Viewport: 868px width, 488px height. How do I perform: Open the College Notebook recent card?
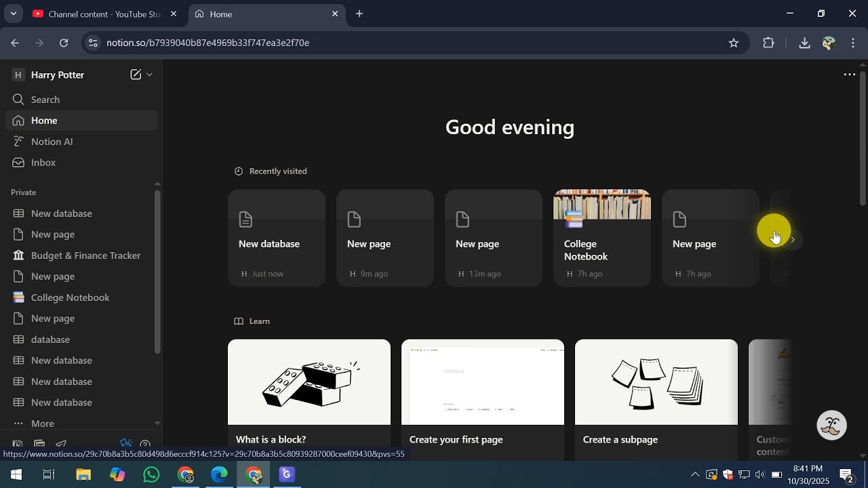602,238
